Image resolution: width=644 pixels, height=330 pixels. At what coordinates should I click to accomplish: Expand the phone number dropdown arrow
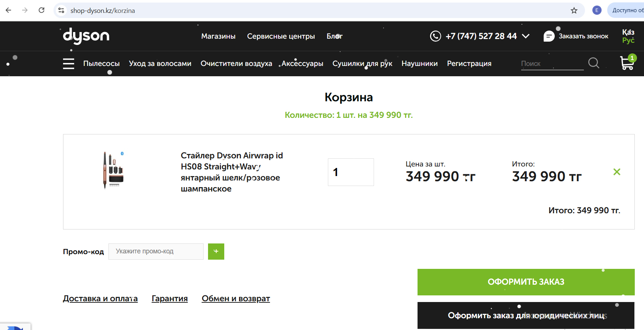pyautogui.click(x=526, y=36)
